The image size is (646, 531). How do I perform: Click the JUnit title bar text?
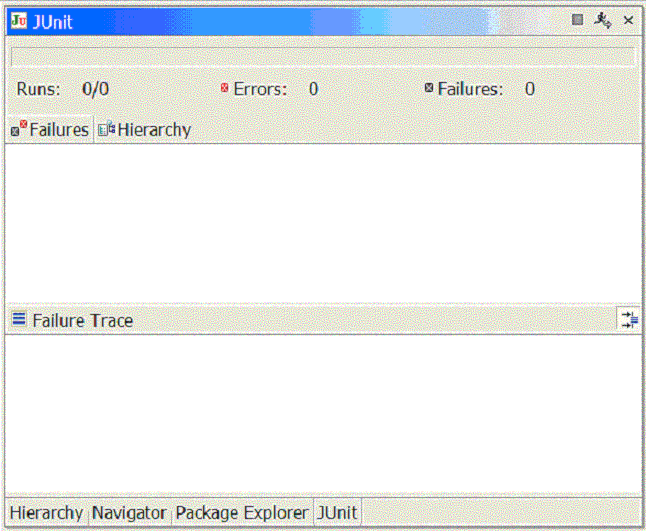click(x=53, y=21)
